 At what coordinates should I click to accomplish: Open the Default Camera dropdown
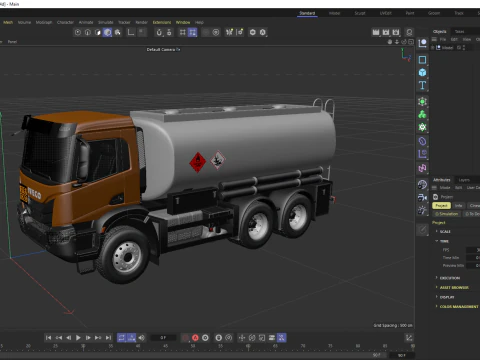click(163, 49)
